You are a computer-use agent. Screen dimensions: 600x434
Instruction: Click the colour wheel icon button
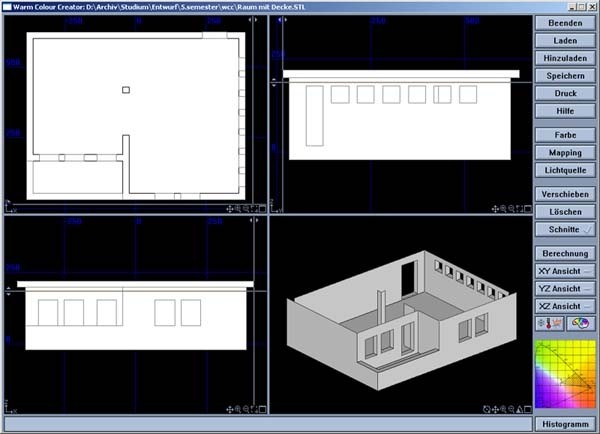click(x=580, y=324)
